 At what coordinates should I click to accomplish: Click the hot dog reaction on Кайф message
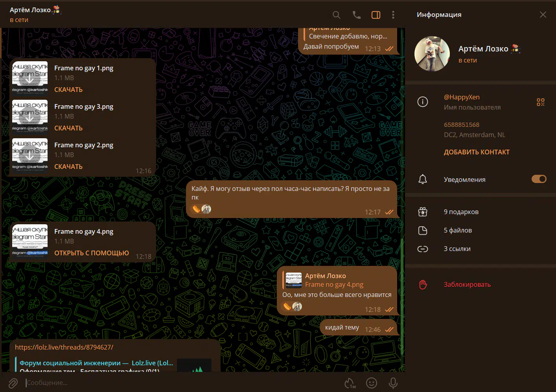(x=196, y=209)
